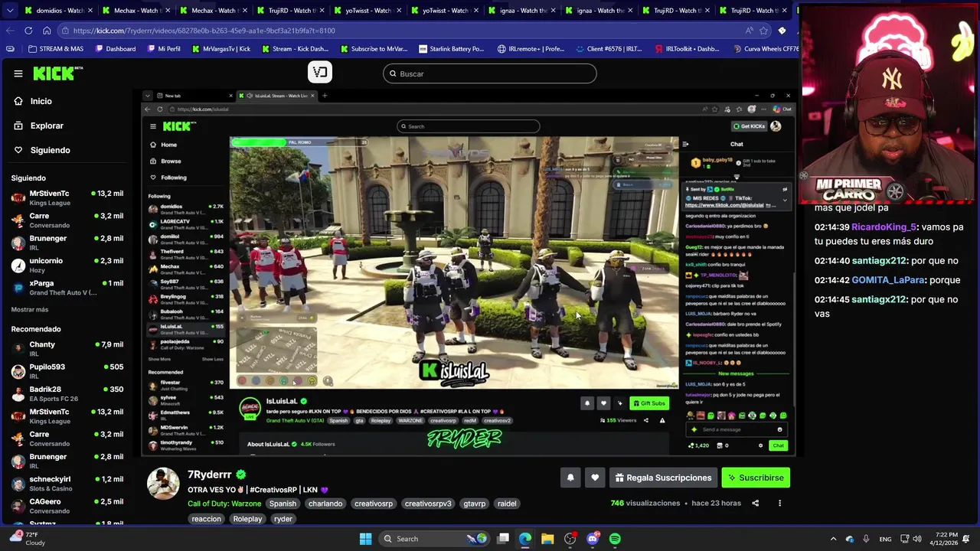Open Discord from the taskbar

point(593,539)
